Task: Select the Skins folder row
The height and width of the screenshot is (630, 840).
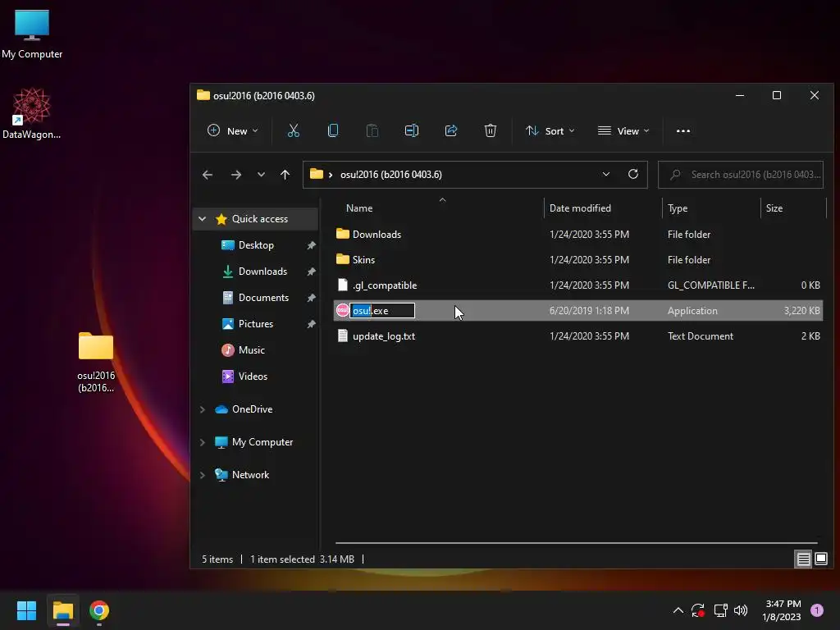Action: (x=578, y=260)
